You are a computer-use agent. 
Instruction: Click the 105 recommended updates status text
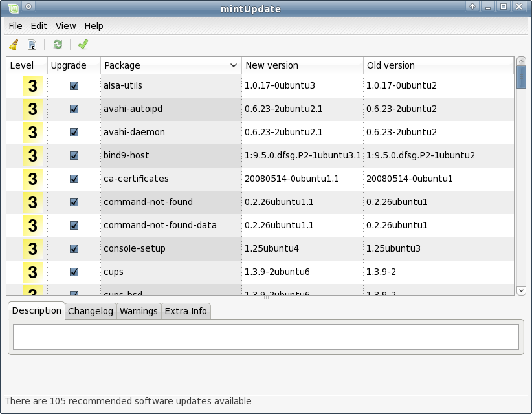click(x=128, y=401)
